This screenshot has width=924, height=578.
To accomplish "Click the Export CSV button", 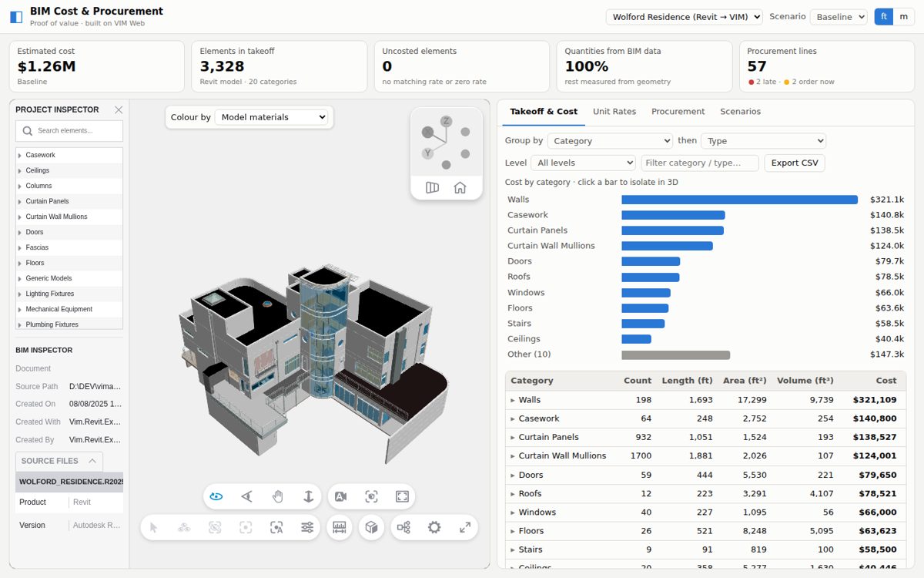I will (x=795, y=163).
